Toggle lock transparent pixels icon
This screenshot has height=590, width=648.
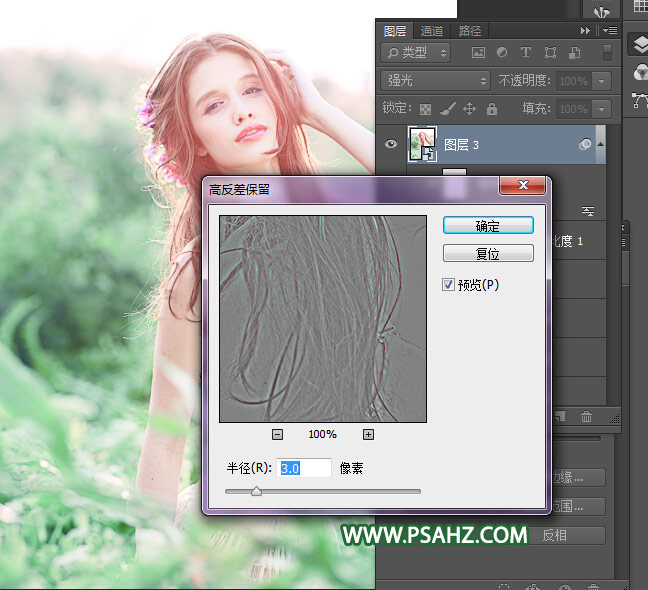click(426, 109)
